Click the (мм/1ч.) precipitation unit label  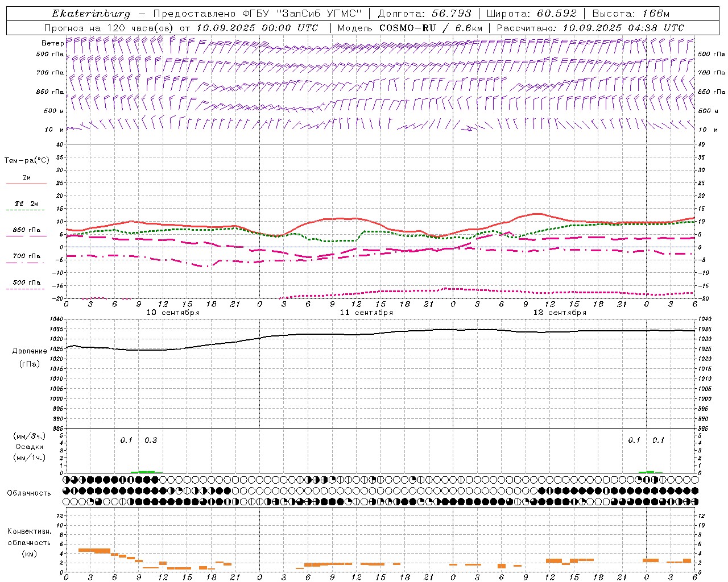(30, 458)
